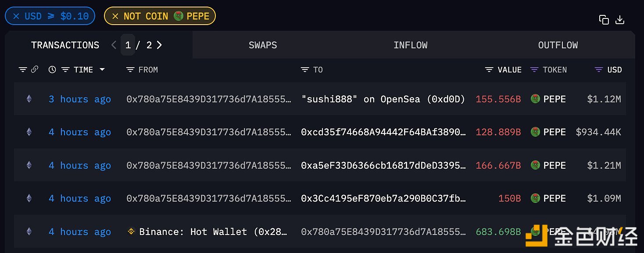Screen dimensions: 644x253
Task: Click the Ethereum icon in first row
Action: tap(29, 99)
